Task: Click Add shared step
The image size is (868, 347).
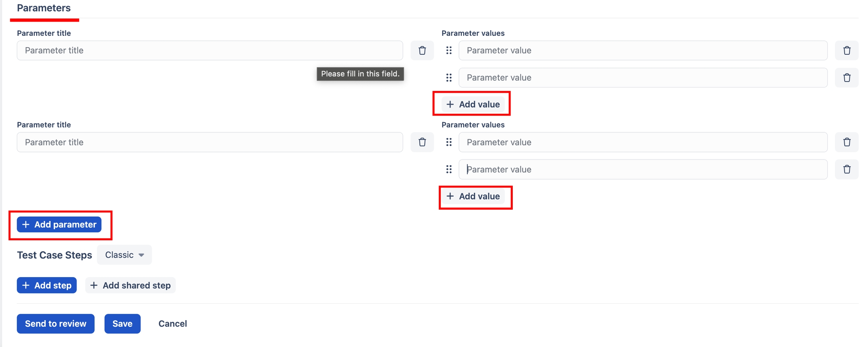Action: point(130,286)
